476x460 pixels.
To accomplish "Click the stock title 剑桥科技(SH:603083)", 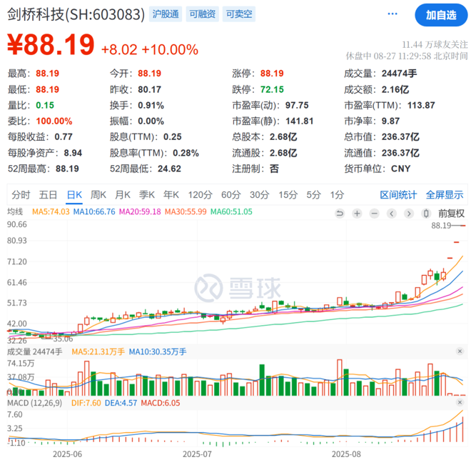I will click(76, 14).
